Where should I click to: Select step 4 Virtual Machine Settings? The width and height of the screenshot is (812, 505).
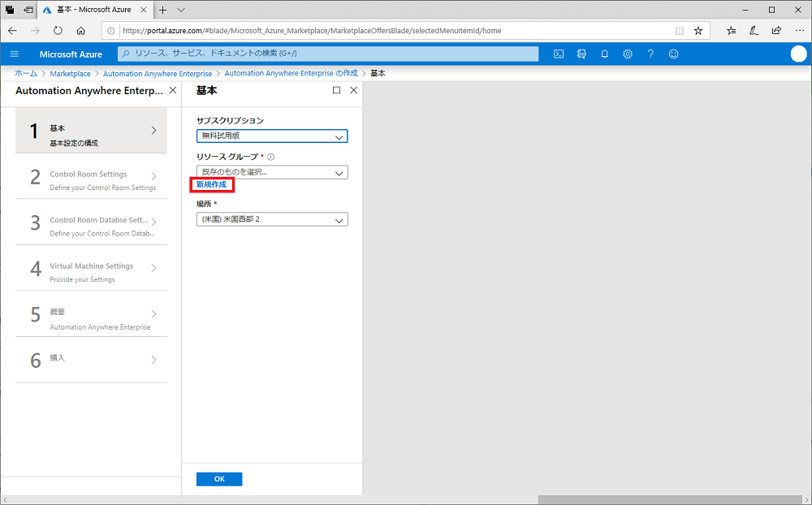click(91, 268)
